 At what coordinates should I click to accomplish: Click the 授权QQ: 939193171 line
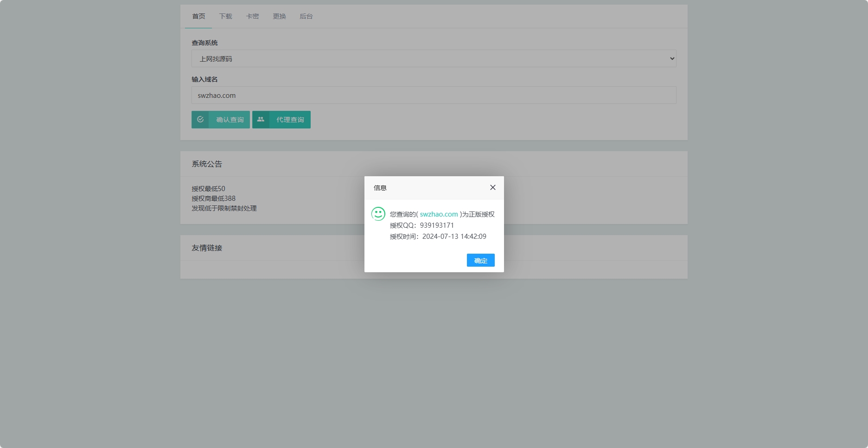coord(422,225)
